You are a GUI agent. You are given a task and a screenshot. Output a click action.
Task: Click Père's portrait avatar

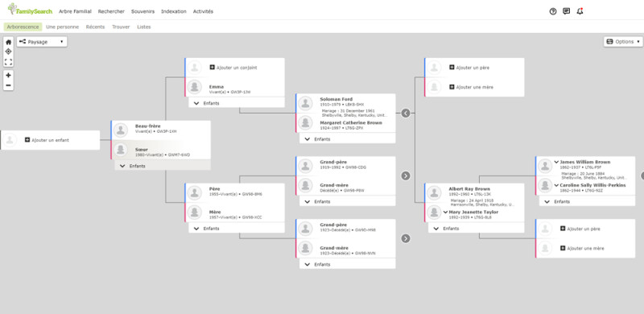point(194,192)
